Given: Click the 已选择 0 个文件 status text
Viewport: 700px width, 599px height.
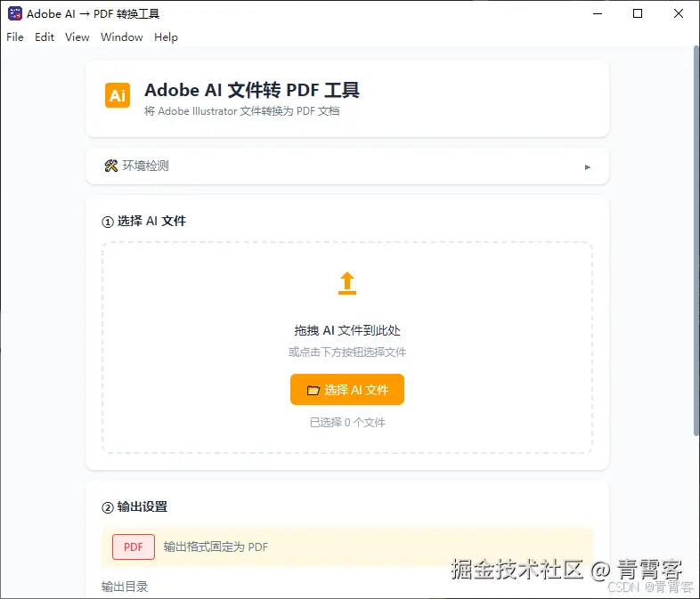Looking at the screenshot, I should [347, 423].
